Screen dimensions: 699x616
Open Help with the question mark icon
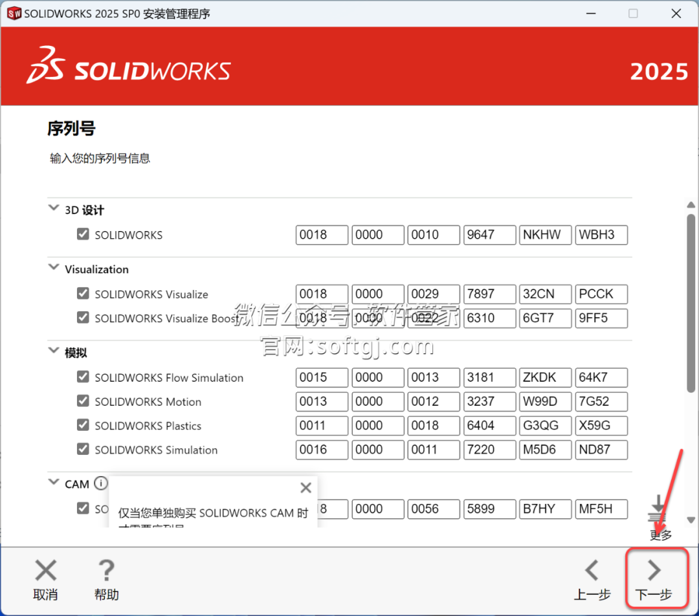coord(106,570)
